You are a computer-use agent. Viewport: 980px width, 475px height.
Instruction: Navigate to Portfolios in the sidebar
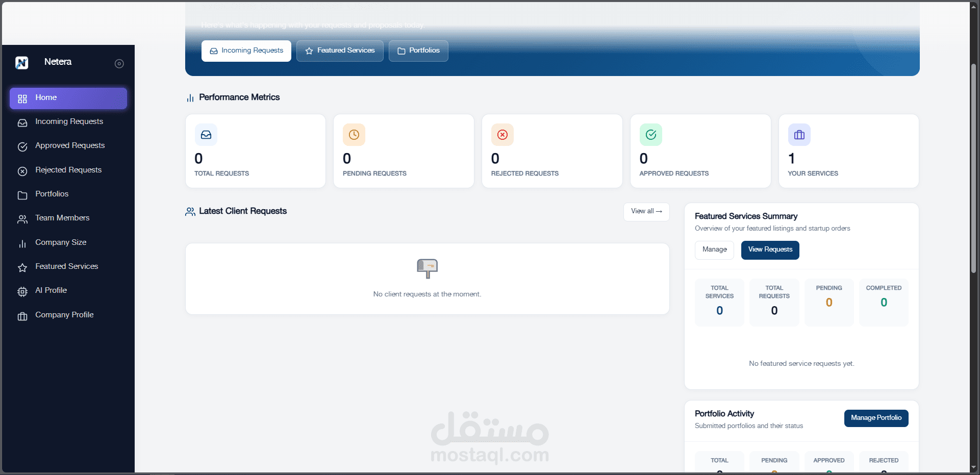click(68, 194)
